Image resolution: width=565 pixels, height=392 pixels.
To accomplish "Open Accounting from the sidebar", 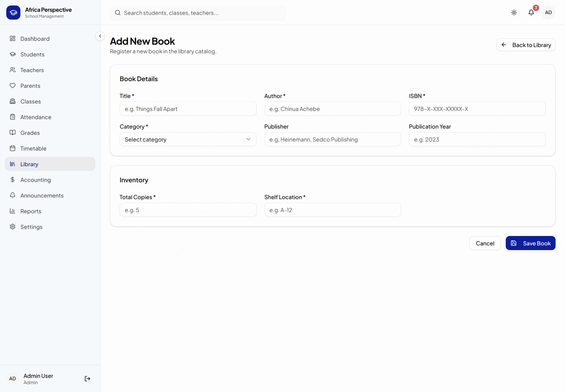I will (x=50, y=180).
